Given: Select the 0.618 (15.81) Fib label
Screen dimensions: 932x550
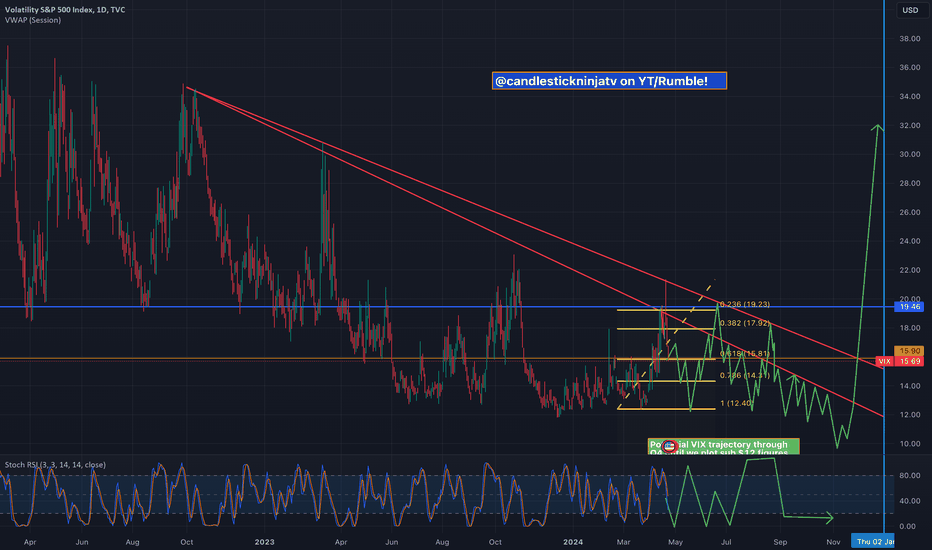Looking at the screenshot, I should click(745, 353).
